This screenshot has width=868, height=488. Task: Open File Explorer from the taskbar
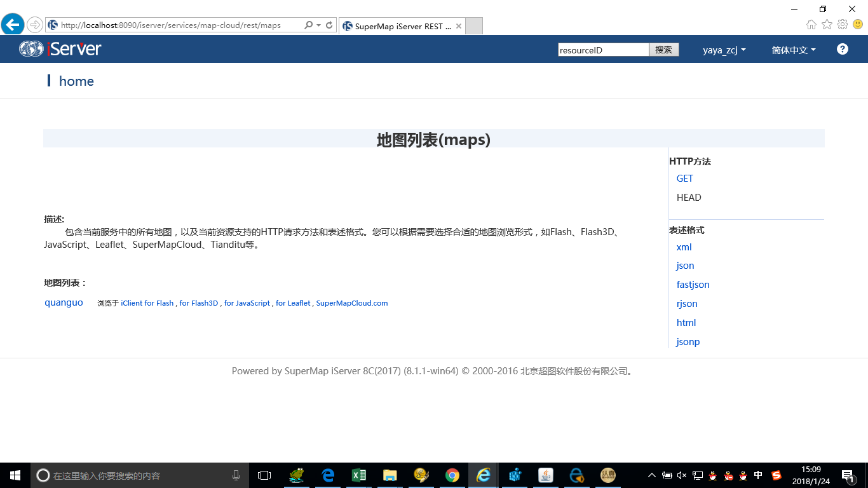click(390, 475)
